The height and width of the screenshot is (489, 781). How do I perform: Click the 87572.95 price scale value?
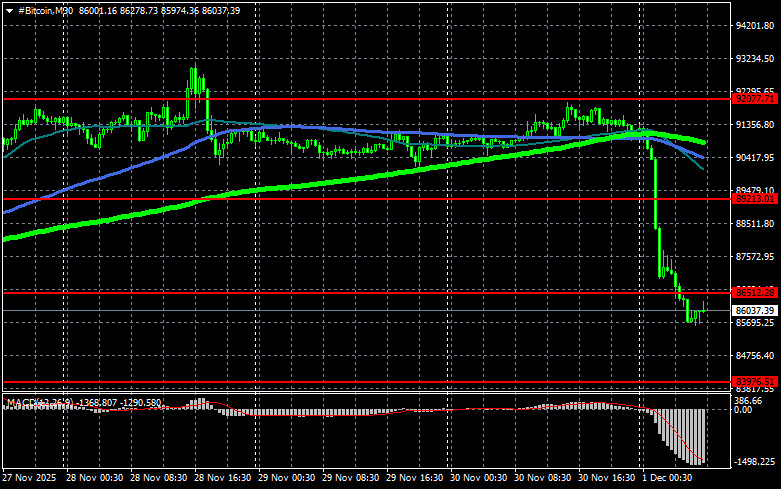tap(755, 256)
